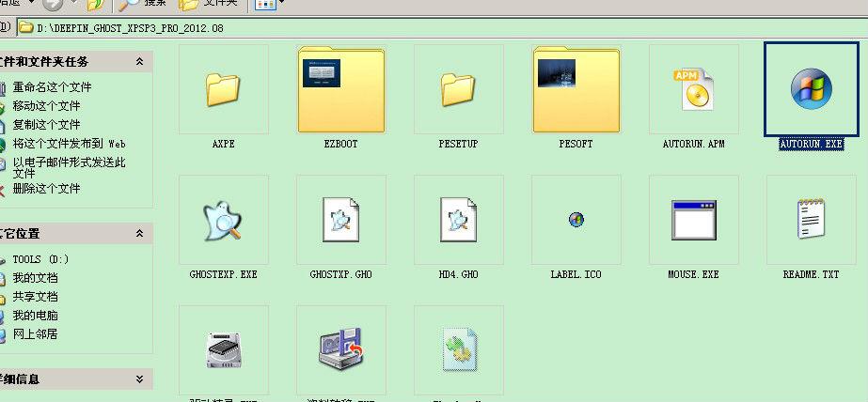
Task: Select the AUTORUN.APM disc icon
Action: click(x=693, y=90)
